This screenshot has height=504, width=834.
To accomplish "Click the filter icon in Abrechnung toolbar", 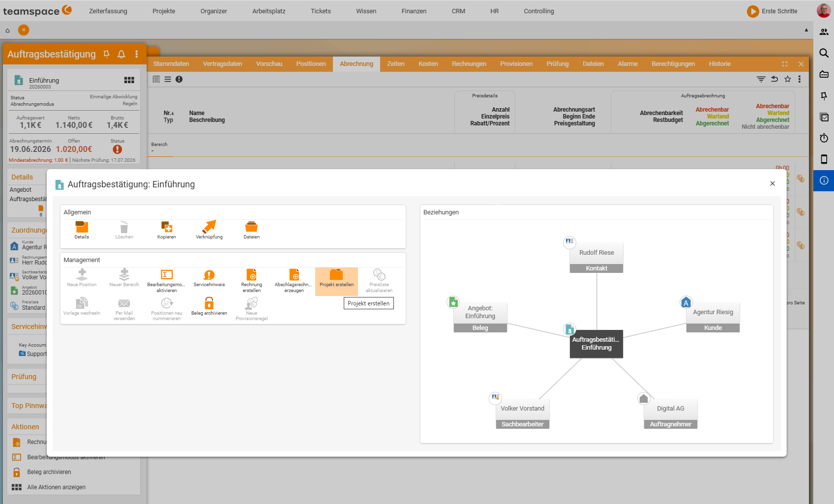I will point(761,79).
